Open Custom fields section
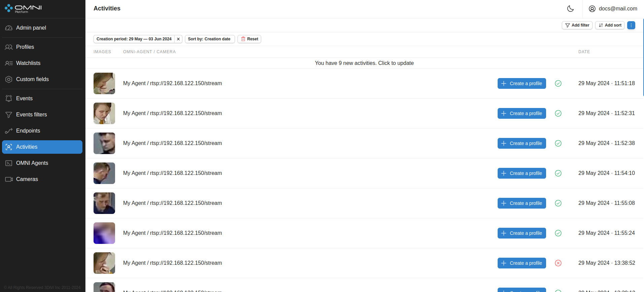Screen dimensions: 644x292 (42, 79)
